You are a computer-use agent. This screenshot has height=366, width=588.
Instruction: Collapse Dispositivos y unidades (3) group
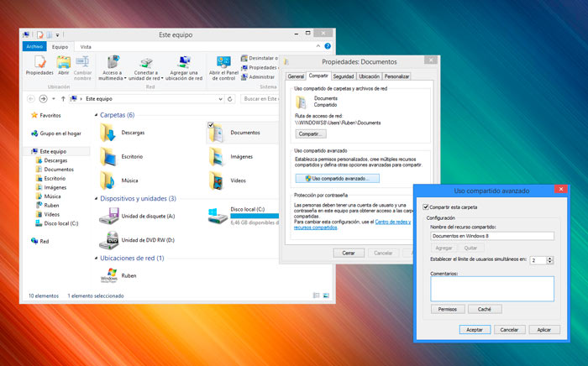coord(96,199)
